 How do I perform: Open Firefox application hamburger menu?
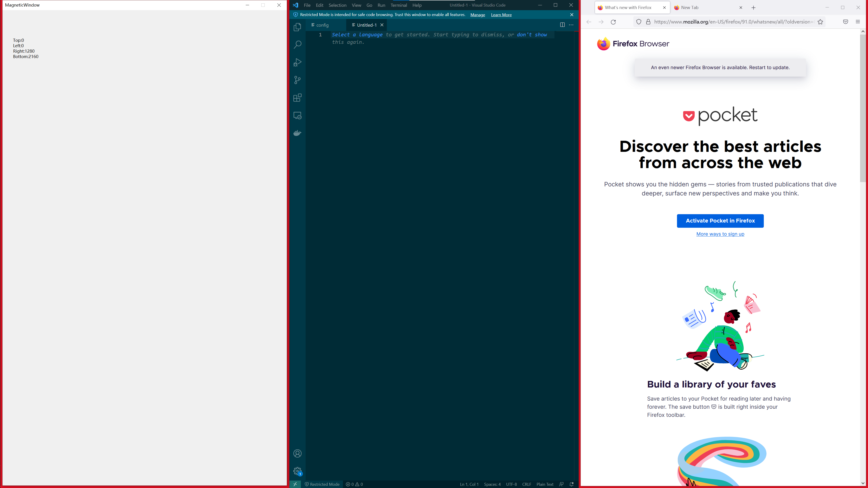click(x=858, y=22)
